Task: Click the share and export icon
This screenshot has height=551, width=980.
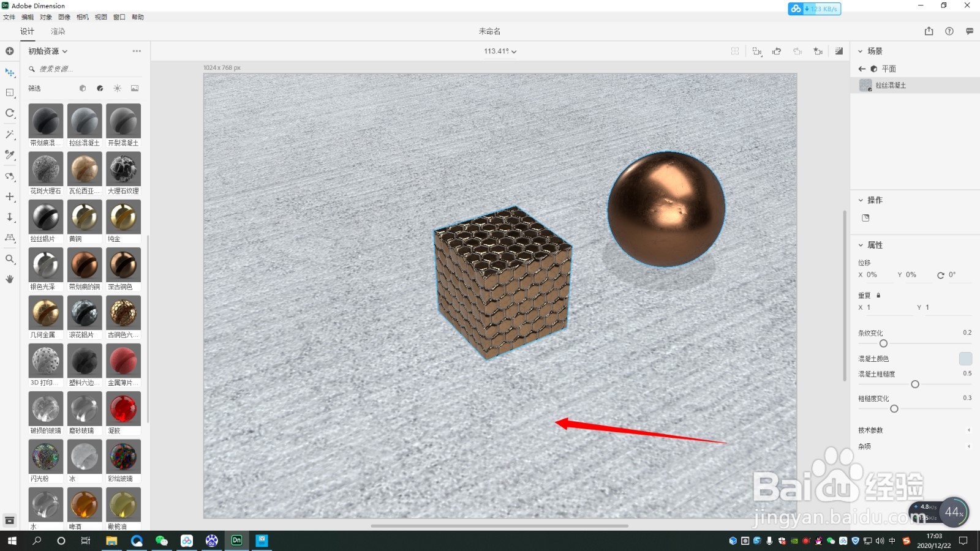Action: (x=929, y=31)
